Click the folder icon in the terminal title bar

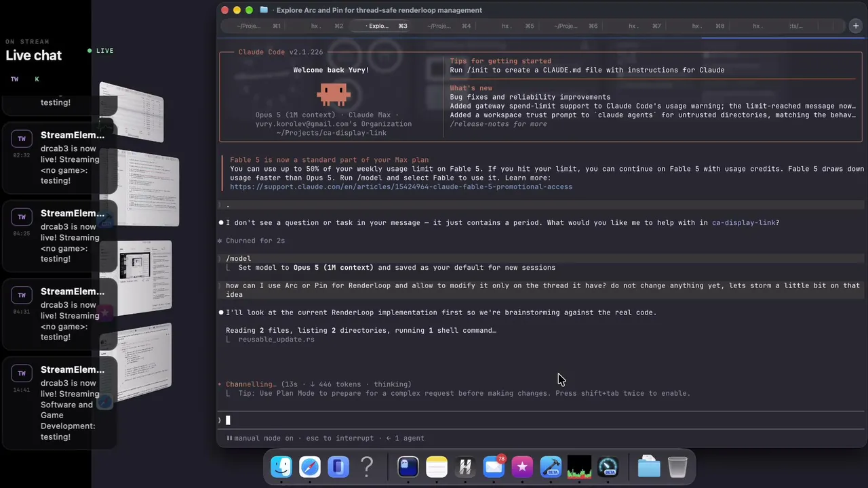tap(264, 10)
